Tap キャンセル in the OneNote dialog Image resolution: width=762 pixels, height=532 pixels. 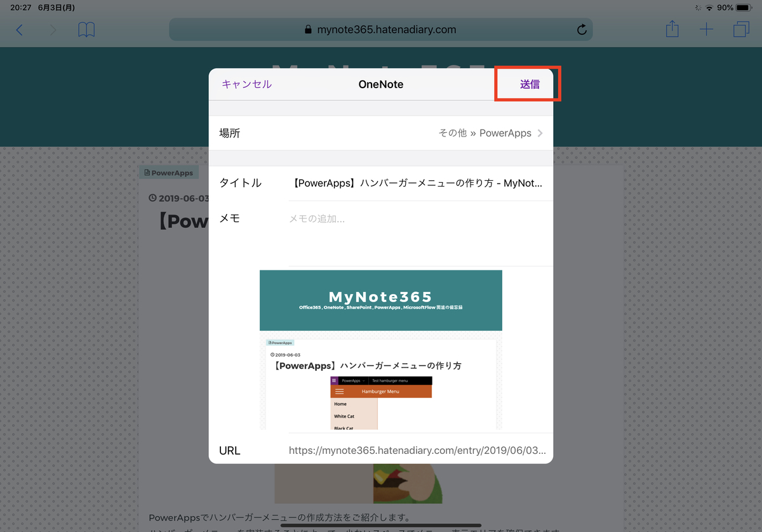pyautogui.click(x=246, y=84)
